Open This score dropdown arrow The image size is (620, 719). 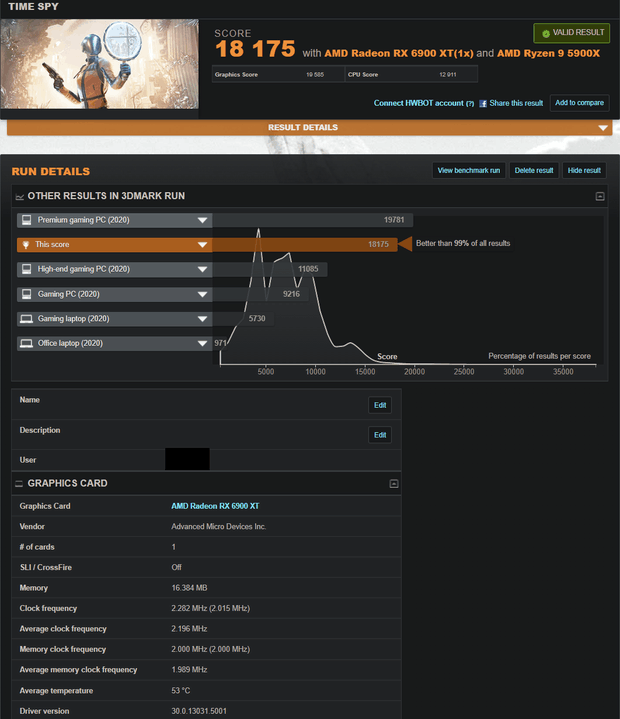(202, 244)
